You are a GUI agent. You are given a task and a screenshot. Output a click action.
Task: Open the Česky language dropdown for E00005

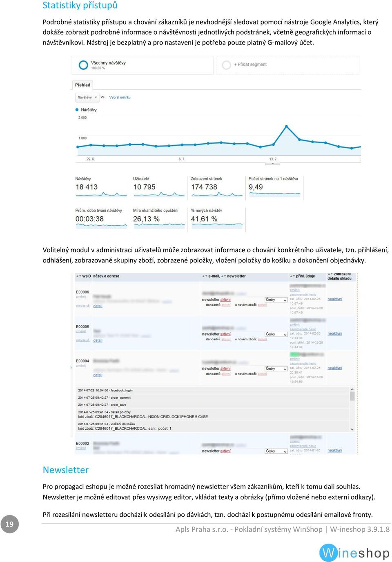pyautogui.click(x=276, y=334)
